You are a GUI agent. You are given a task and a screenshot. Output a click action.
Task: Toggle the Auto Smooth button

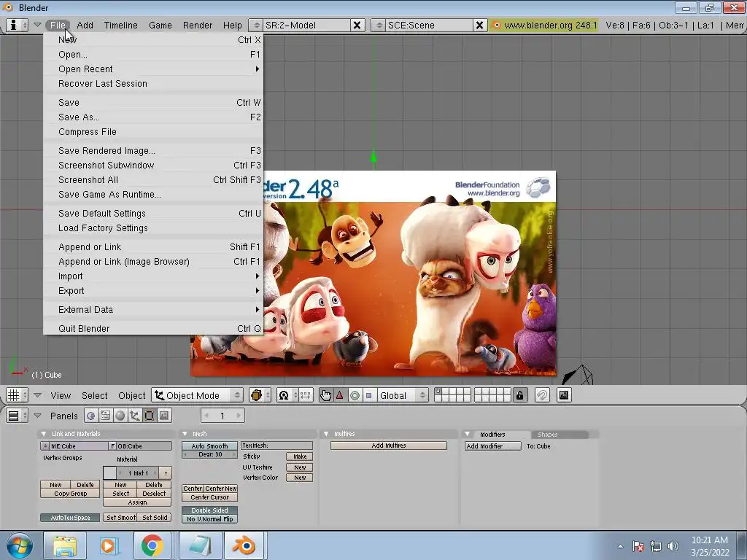[209, 446]
